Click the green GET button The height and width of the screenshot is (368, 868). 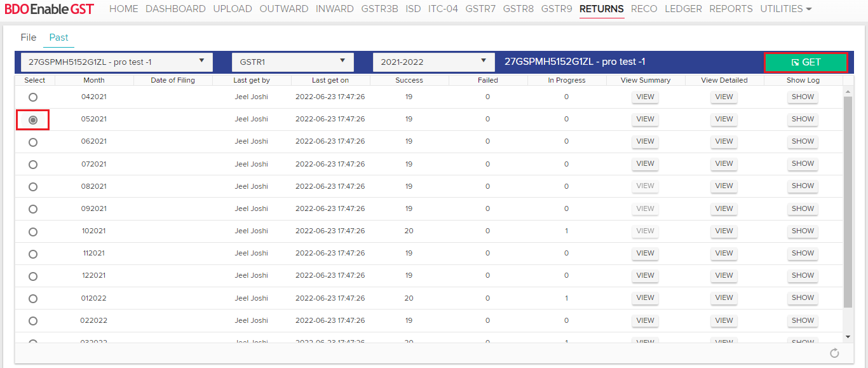pos(806,62)
